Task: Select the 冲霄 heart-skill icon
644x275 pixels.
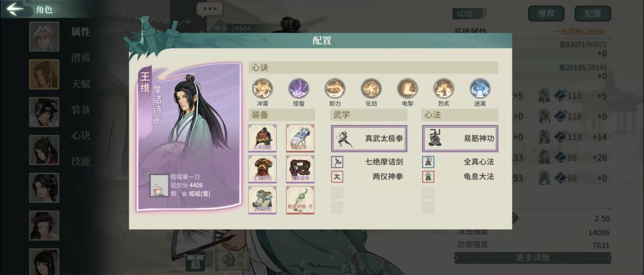Action: pos(262,89)
